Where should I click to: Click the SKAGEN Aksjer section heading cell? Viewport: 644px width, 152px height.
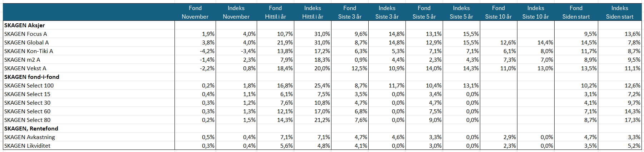(x=25, y=25)
